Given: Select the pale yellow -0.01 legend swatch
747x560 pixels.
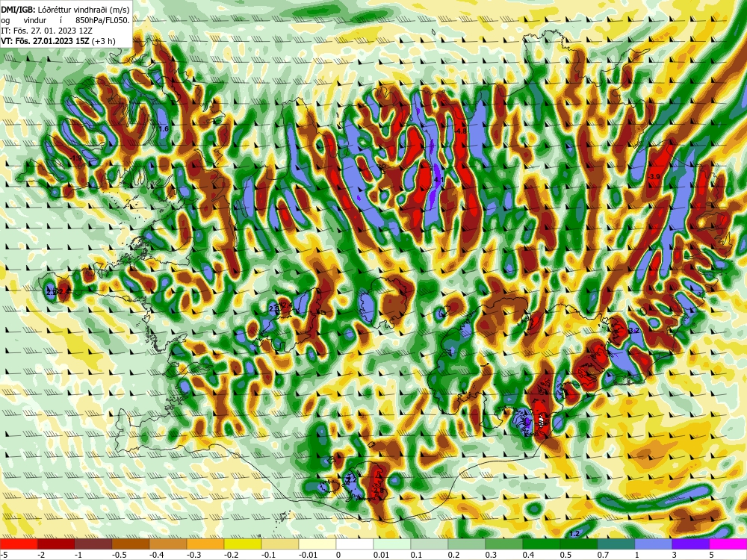Looking at the screenshot, I should click(x=317, y=544).
